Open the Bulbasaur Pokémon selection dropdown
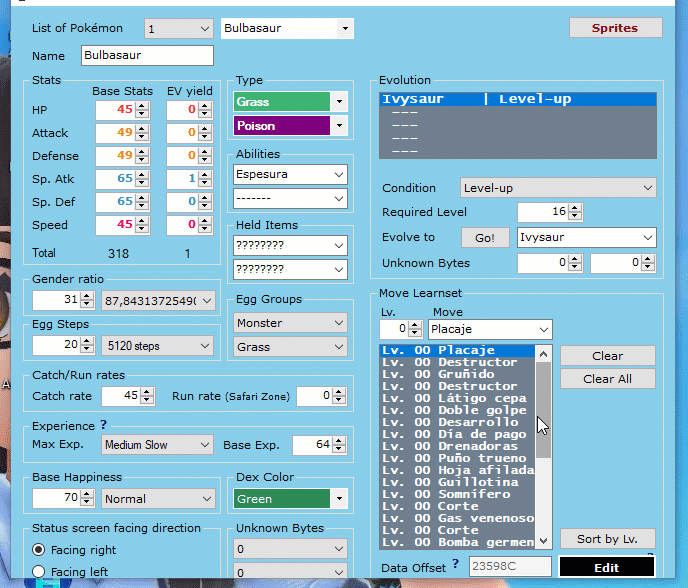The height and width of the screenshot is (588, 688). point(345,28)
